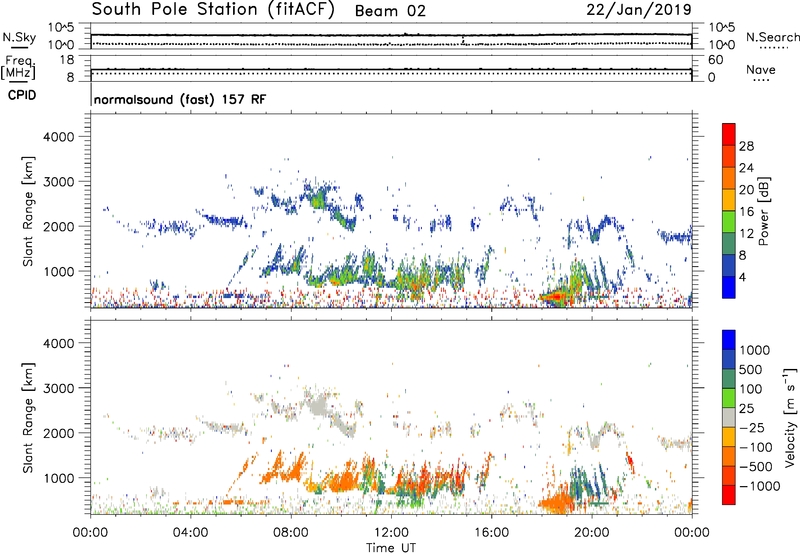Click the "South Pole Station (fitACF)" title
Image resolution: width=800 pixels, height=554 pixels.
point(213,10)
